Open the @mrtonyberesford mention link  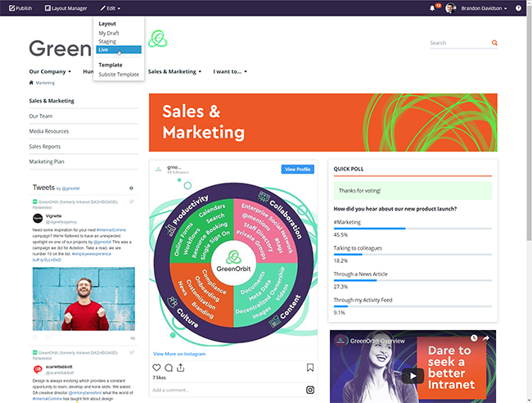(85, 393)
